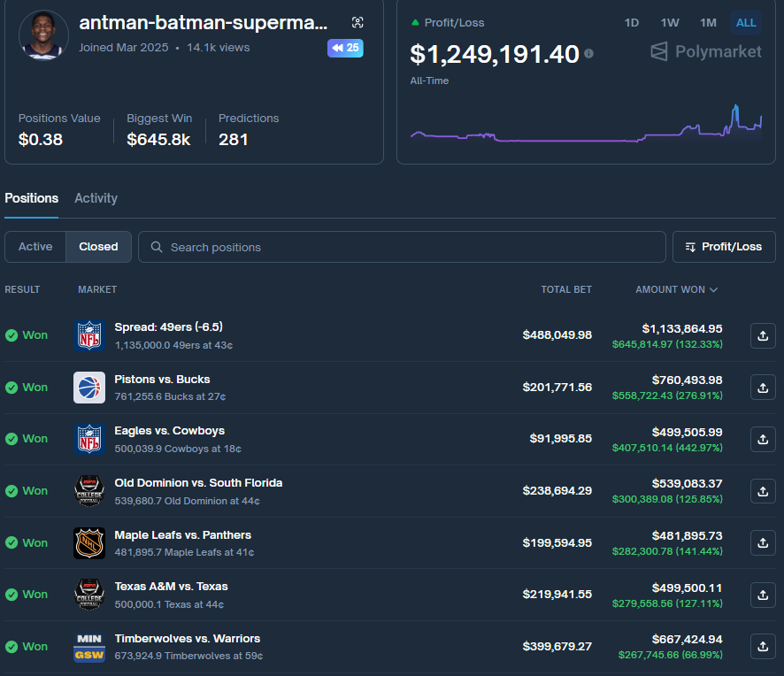Show Closed positions

point(98,247)
